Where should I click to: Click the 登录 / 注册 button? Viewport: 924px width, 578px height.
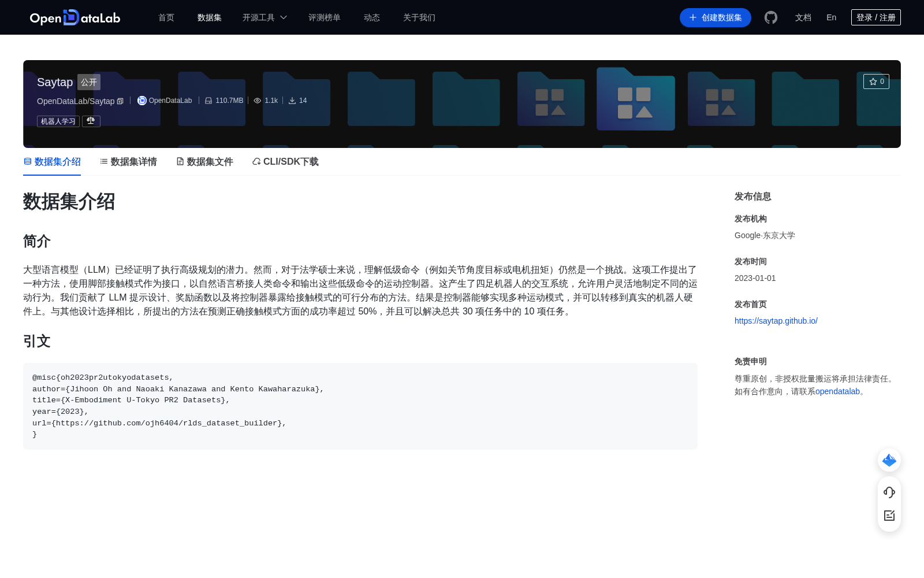point(876,17)
